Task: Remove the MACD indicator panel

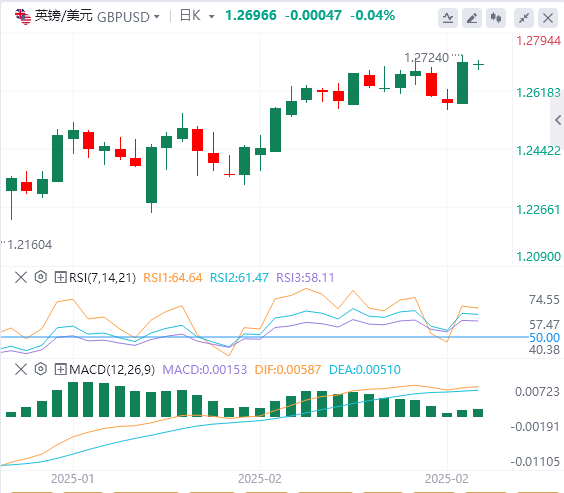Action: click(x=21, y=369)
